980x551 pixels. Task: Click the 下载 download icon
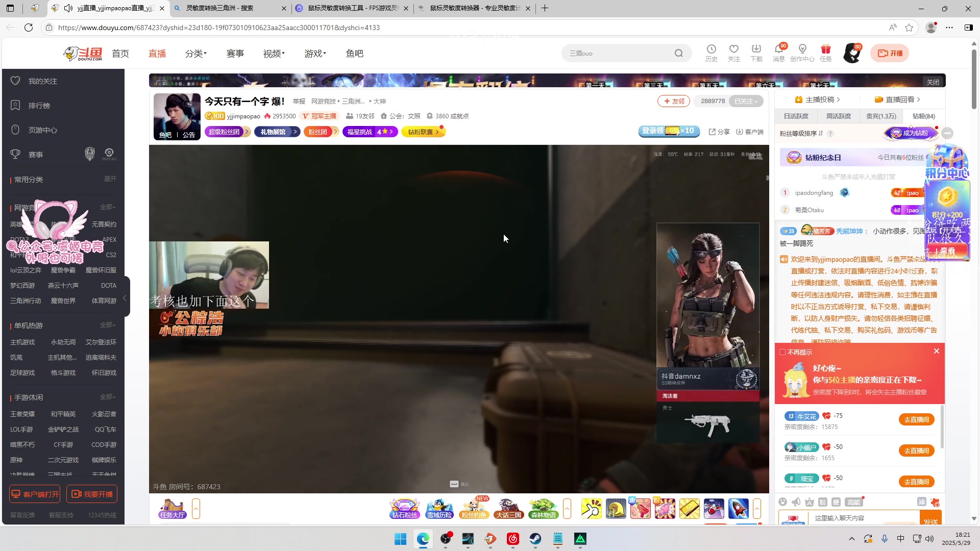pyautogui.click(x=756, y=53)
